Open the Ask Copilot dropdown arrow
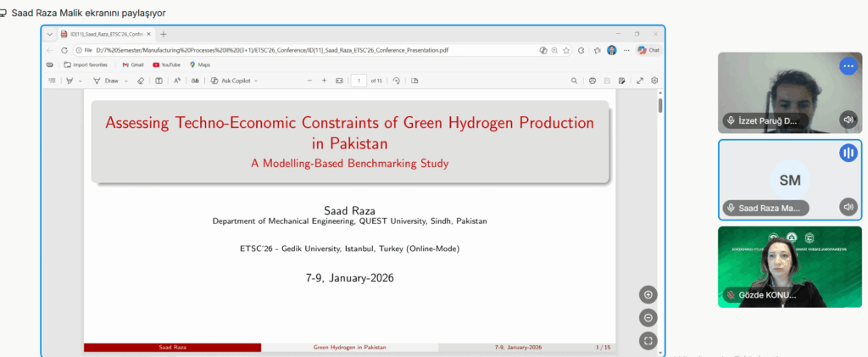This screenshot has height=357, width=868. point(256,81)
